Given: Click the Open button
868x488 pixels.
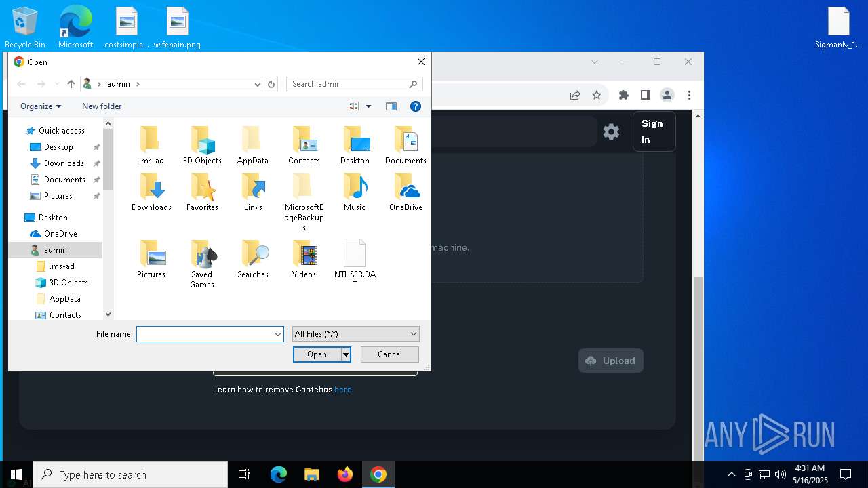Looking at the screenshot, I should coord(317,354).
